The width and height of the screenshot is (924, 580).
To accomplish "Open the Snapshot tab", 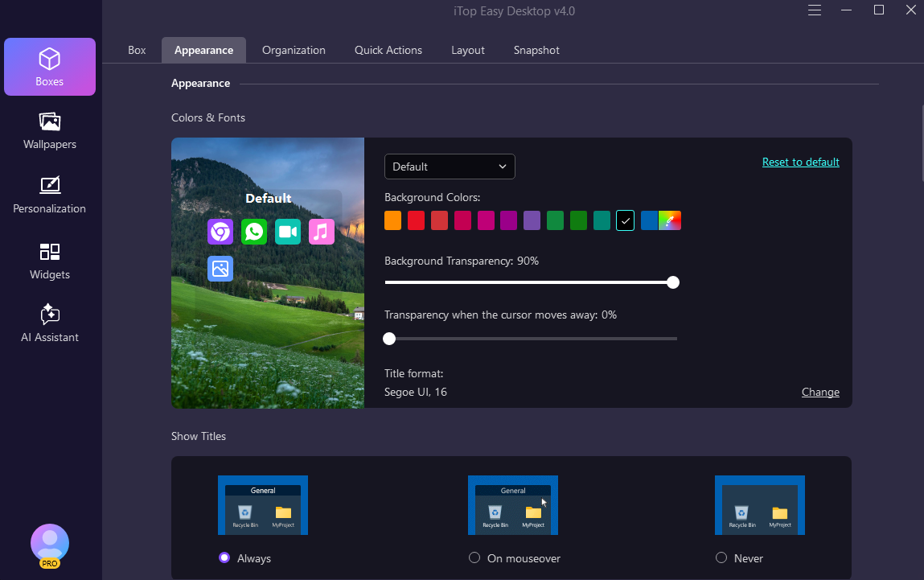I will (536, 50).
